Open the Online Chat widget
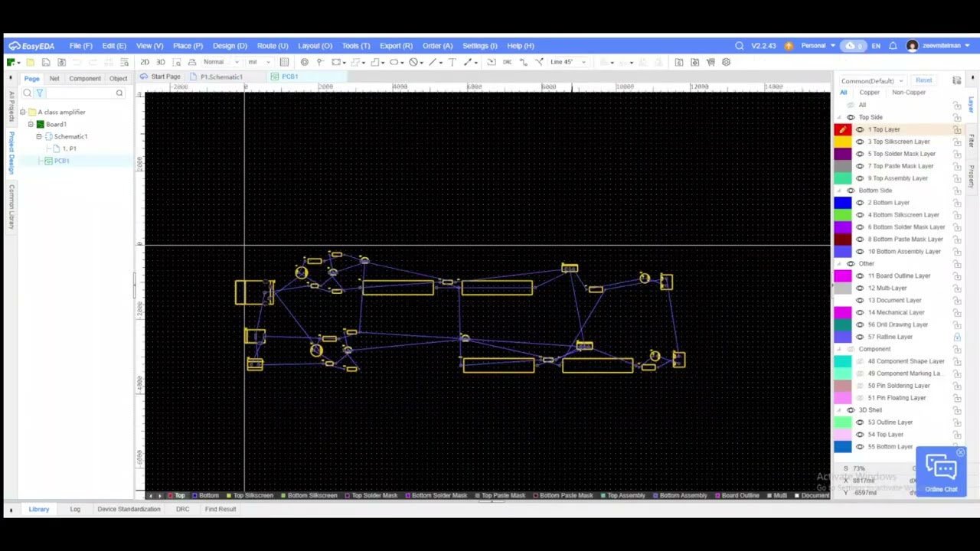 click(x=941, y=471)
